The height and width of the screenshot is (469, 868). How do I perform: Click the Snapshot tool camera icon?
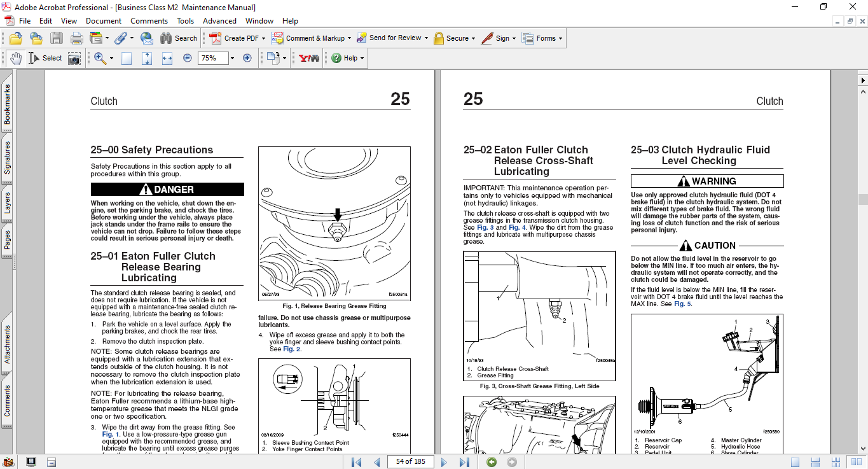[x=74, y=58]
